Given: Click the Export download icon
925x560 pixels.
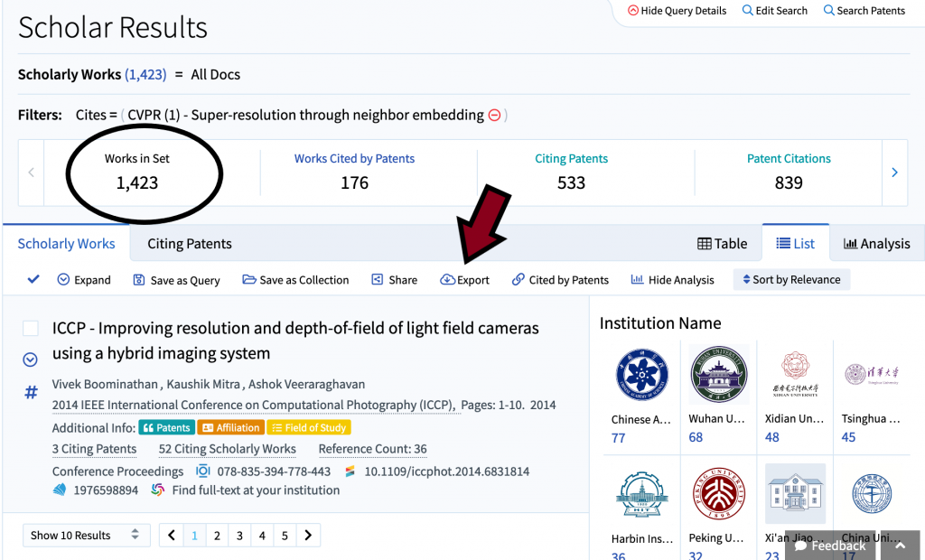Looking at the screenshot, I should point(447,280).
